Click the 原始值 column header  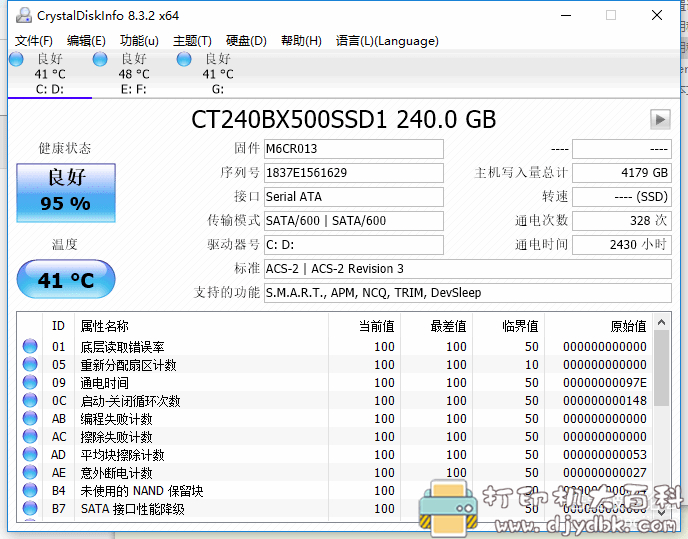point(598,326)
